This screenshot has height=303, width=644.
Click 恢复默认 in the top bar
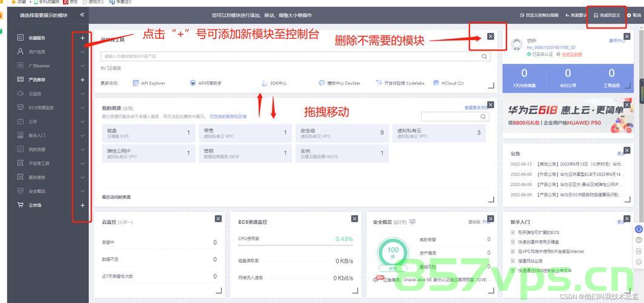[x=576, y=15]
